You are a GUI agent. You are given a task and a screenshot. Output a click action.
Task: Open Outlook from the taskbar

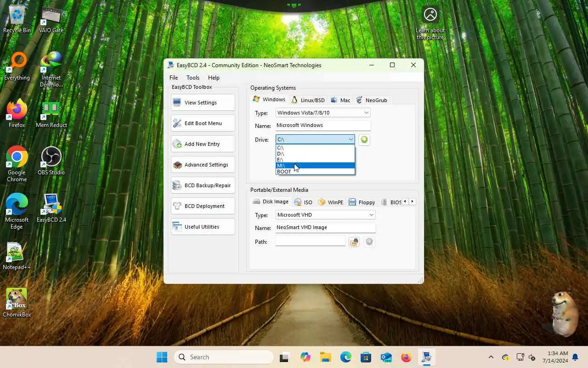pos(386,357)
